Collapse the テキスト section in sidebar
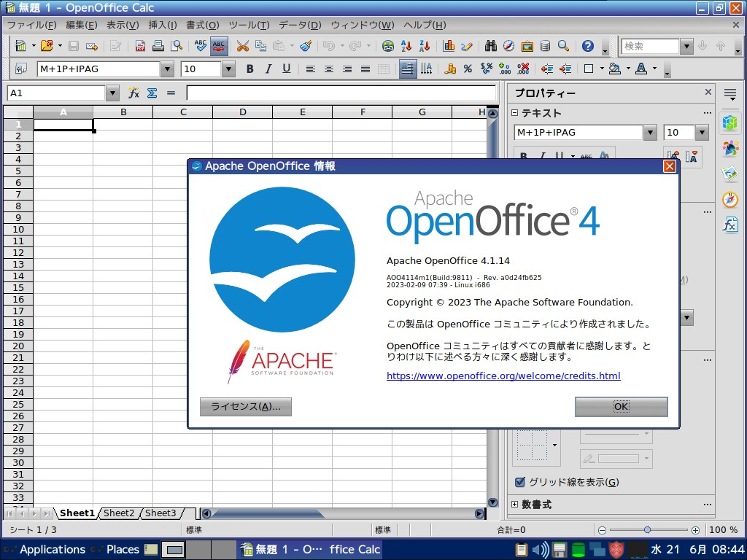 tap(514, 113)
